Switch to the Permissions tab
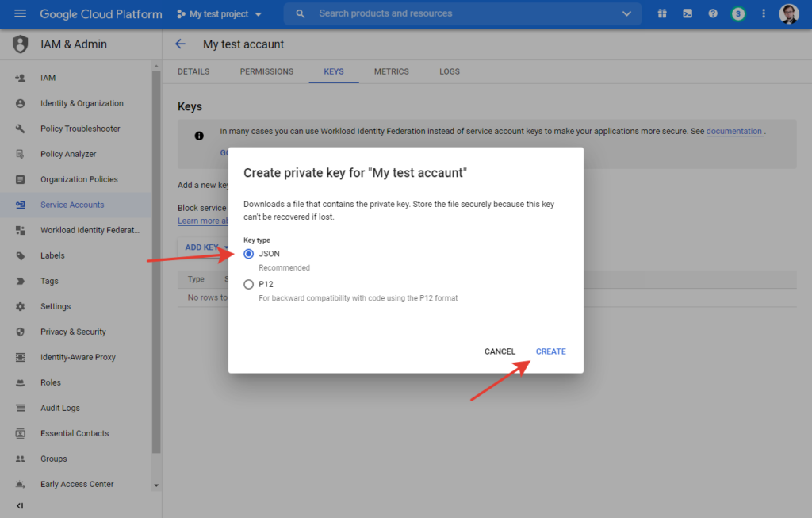812x518 pixels. point(266,71)
